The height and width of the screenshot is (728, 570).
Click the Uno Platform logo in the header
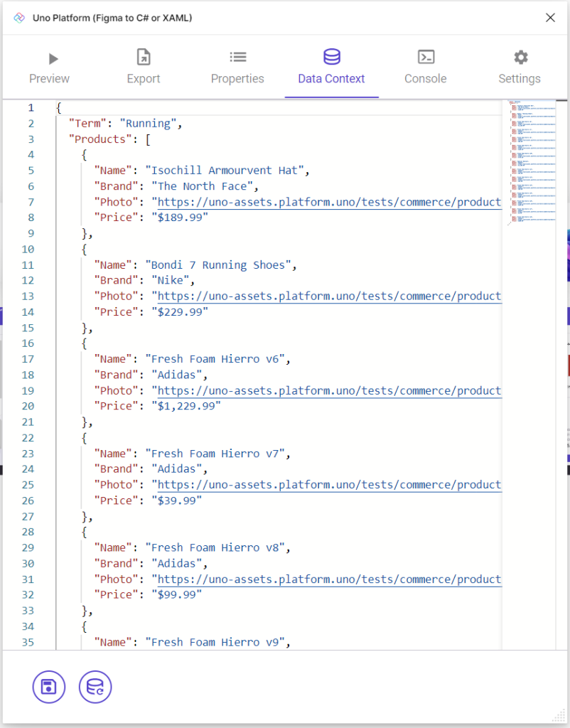pyautogui.click(x=18, y=18)
